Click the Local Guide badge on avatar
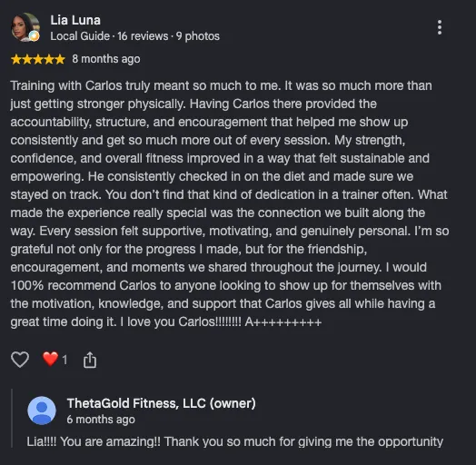The image size is (476, 465). [x=35, y=36]
